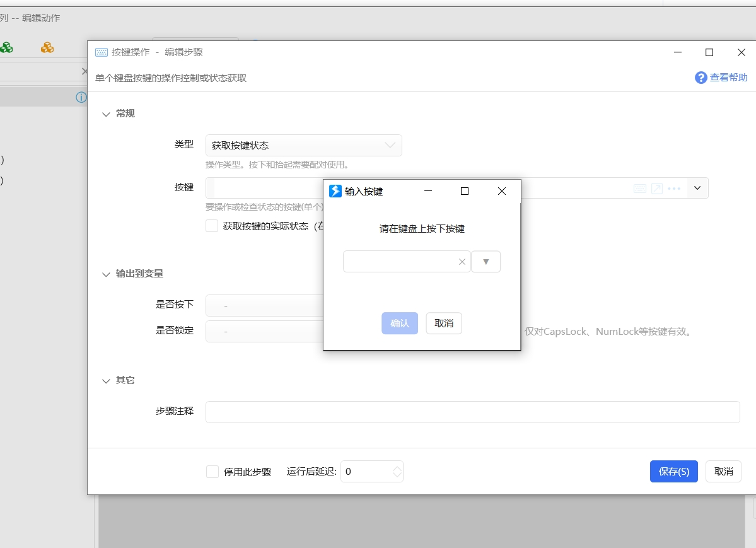Click 取消 in 输入按键 dialog
The width and height of the screenshot is (756, 548).
coord(444,324)
